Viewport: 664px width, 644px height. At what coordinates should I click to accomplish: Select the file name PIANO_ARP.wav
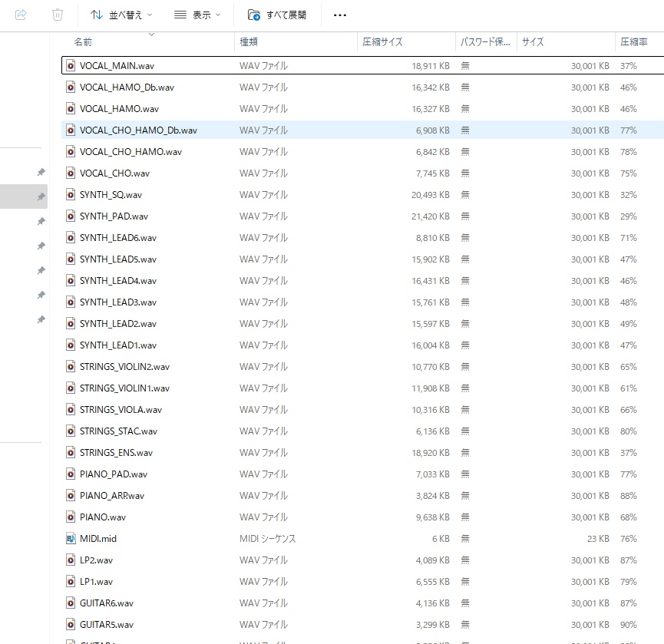(x=112, y=495)
